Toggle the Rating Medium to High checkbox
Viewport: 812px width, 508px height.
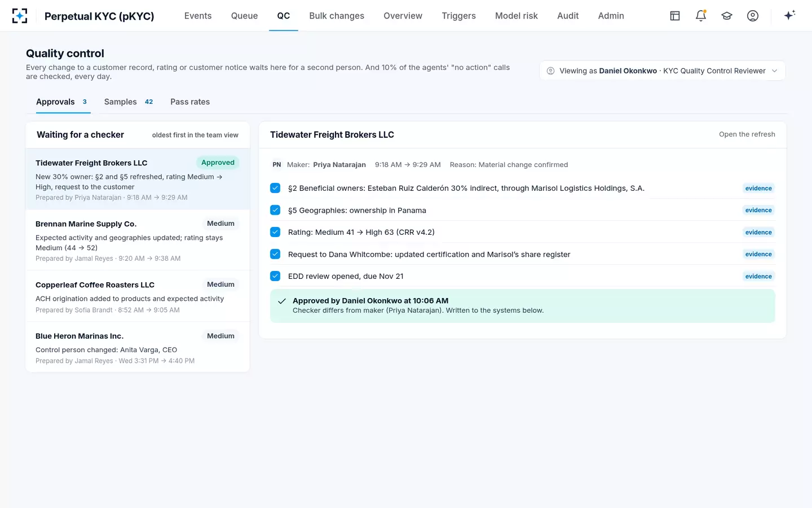(275, 232)
